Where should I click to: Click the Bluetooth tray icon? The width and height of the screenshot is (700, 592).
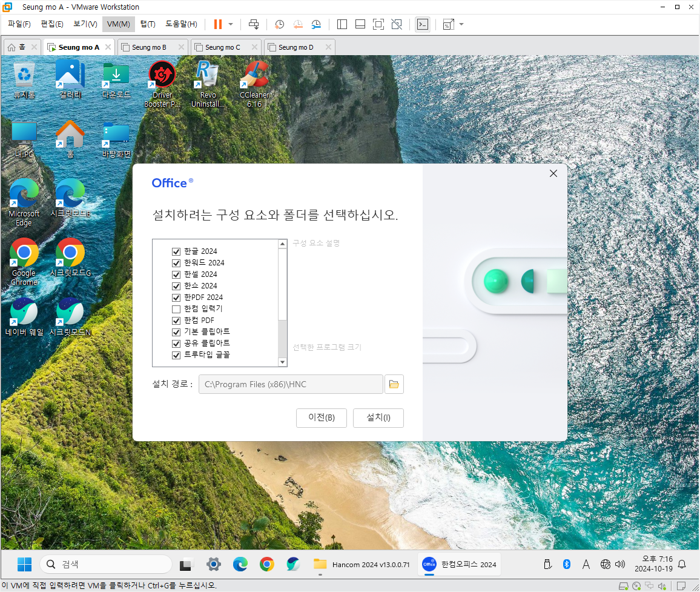click(x=567, y=564)
